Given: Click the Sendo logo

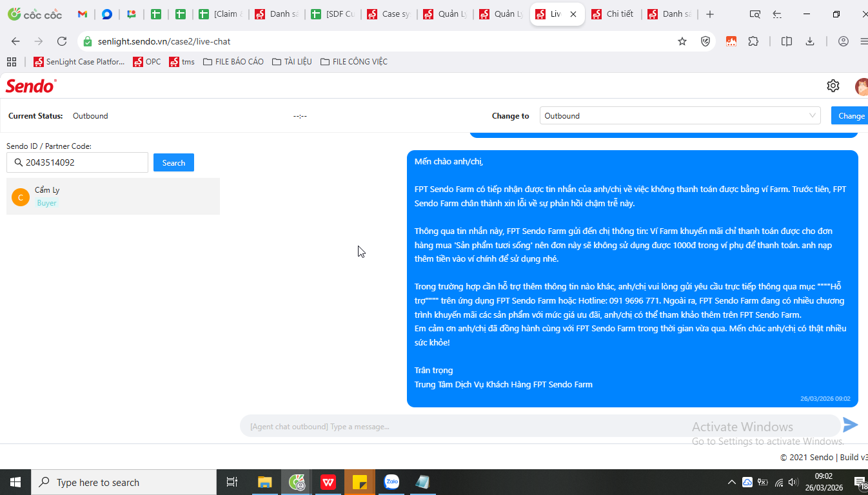Looking at the screenshot, I should click(x=31, y=86).
